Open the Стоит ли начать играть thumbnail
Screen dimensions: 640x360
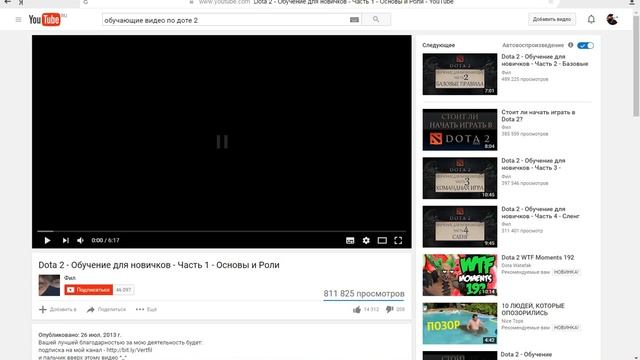[x=460, y=129]
